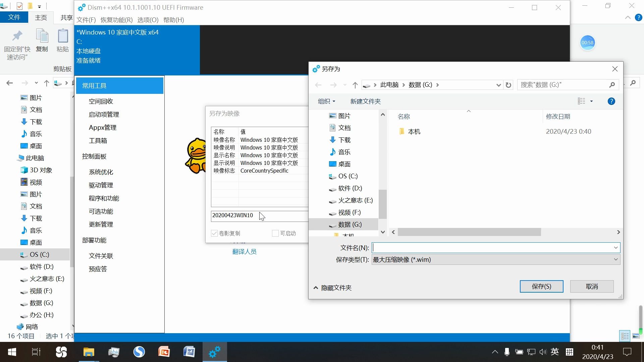
Task: Click the Pin to Quick Access icon in Explorer
Action: (17, 36)
